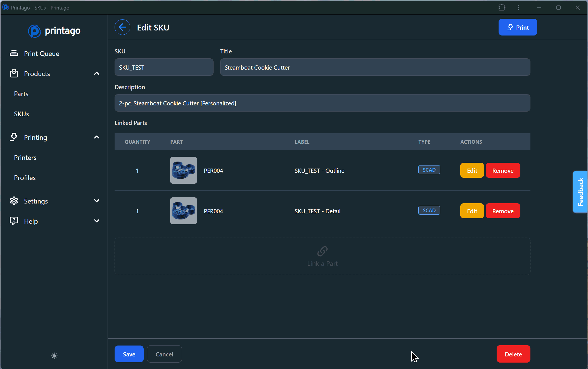The width and height of the screenshot is (588, 369).
Task: Click the ACTIONS column header
Action: pyautogui.click(x=471, y=142)
